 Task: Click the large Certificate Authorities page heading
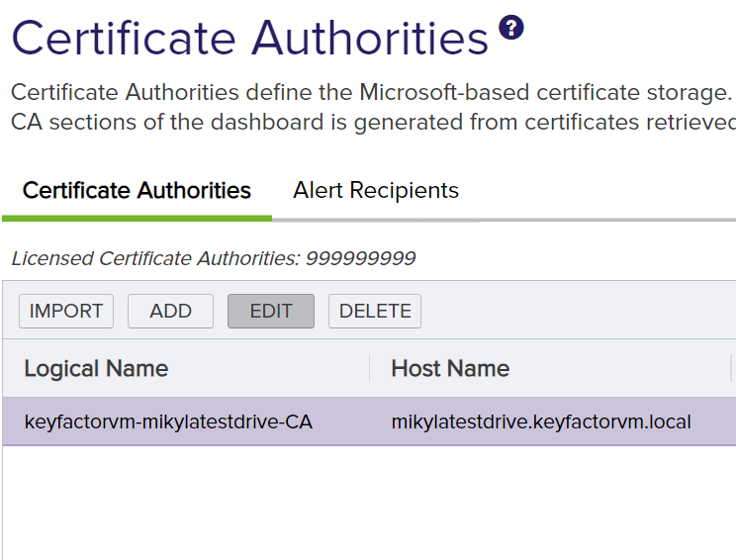coord(249,40)
